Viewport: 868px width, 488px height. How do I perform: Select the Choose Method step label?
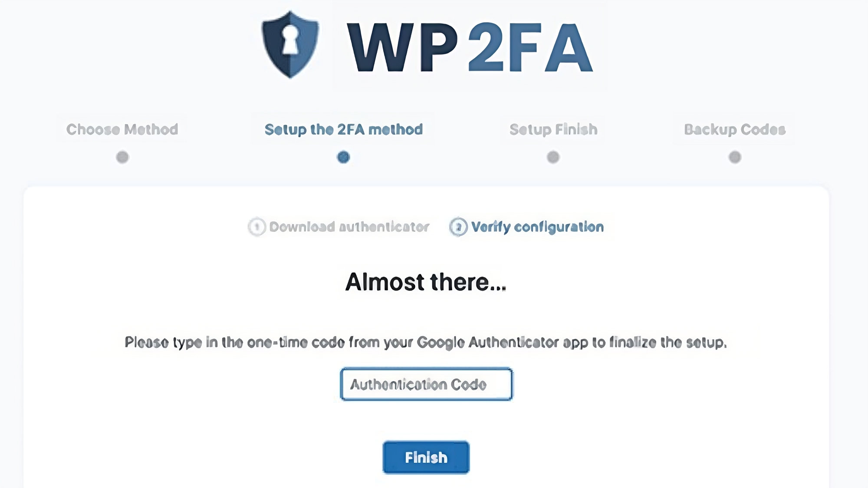click(x=122, y=129)
